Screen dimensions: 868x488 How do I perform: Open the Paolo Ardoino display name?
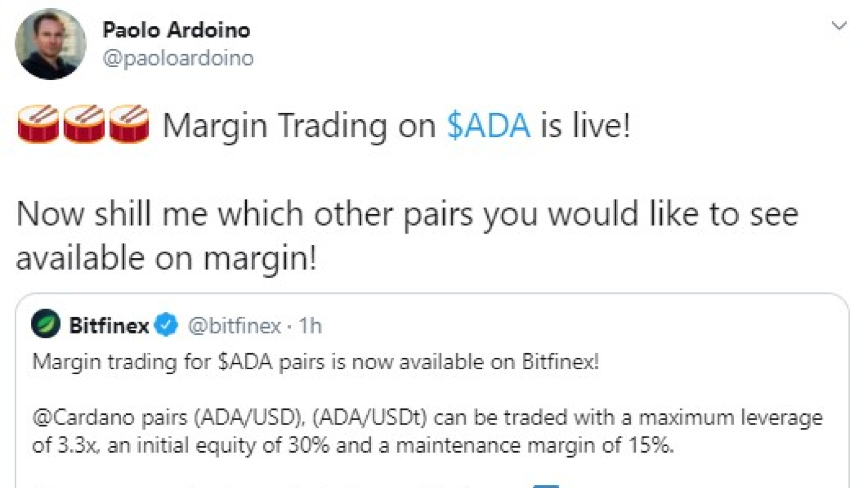[176, 30]
